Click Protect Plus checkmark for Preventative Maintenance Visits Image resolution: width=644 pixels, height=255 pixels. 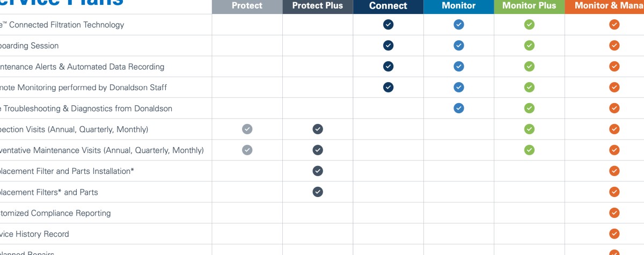click(318, 150)
